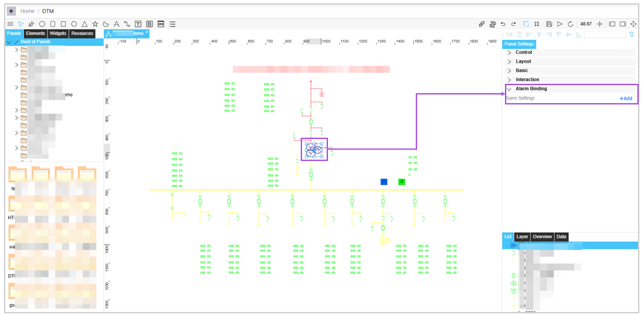Expand the Interaction section
Image resolution: width=644 pixels, height=316 pixels.
(527, 80)
